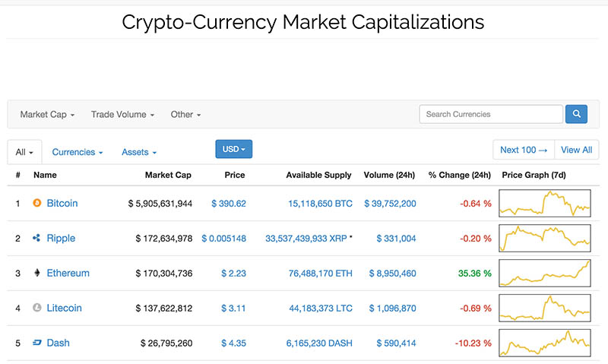Click the Bitcoin coin icon

36,203
